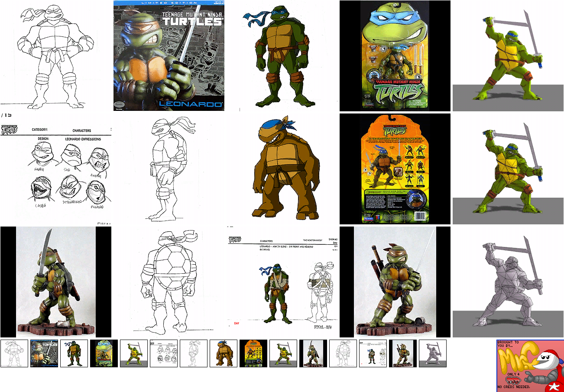Pick the small colored cartoon Leonardo thumbnail
The image size is (564, 392).
74,353
